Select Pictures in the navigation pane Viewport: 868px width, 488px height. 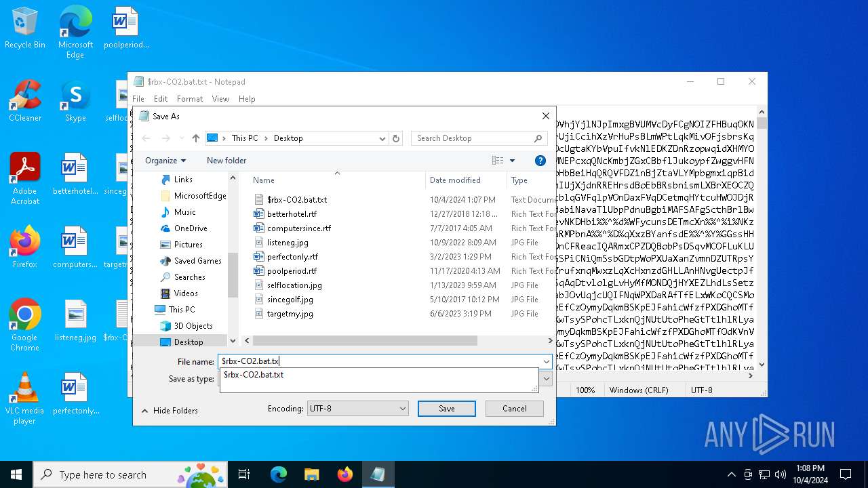[x=188, y=245]
